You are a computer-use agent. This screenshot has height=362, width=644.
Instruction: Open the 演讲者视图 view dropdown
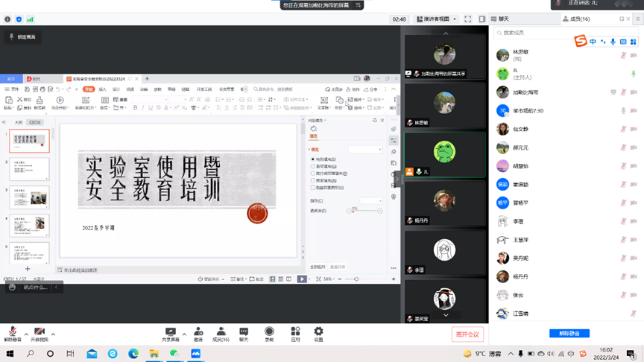pos(436,19)
